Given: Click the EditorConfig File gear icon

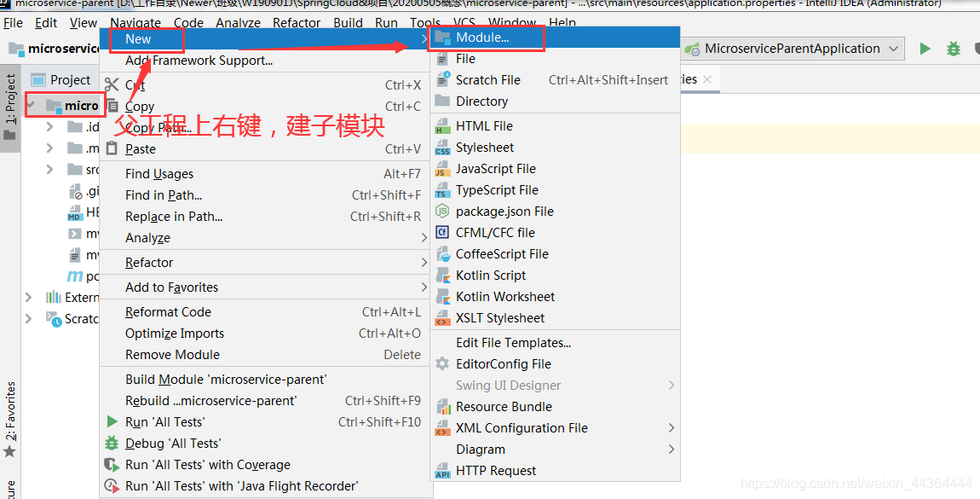Looking at the screenshot, I should pyautogui.click(x=442, y=364).
